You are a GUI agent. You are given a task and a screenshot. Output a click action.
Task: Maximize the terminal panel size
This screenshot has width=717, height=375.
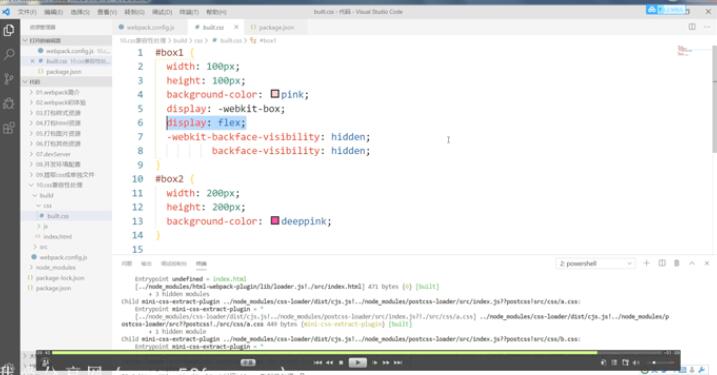(692, 263)
